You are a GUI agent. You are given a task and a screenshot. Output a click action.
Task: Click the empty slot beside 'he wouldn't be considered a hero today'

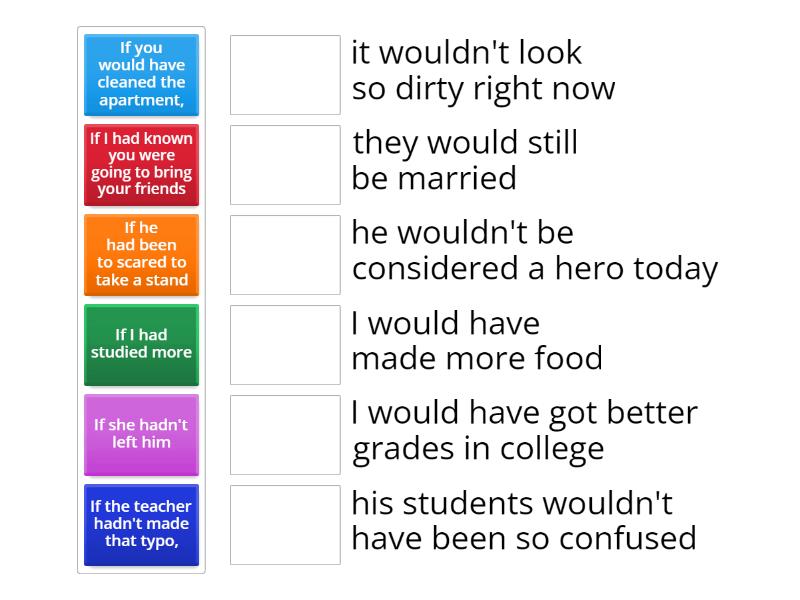[x=285, y=251]
